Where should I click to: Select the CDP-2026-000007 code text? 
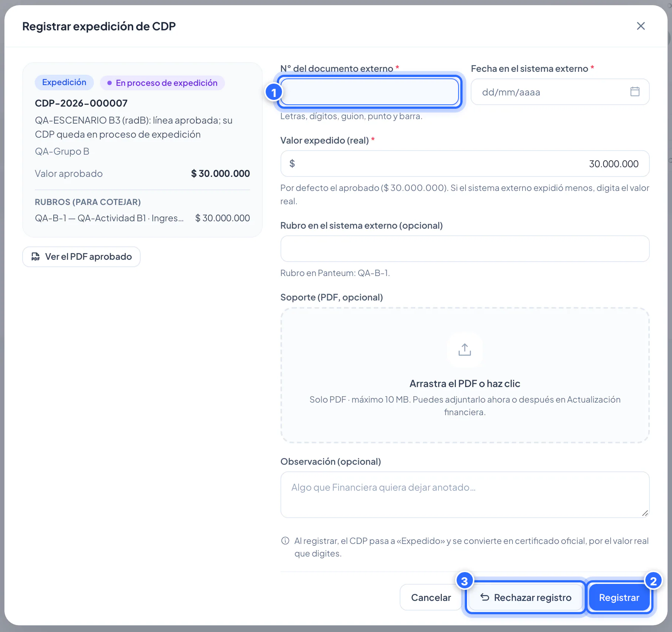click(81, 103)
